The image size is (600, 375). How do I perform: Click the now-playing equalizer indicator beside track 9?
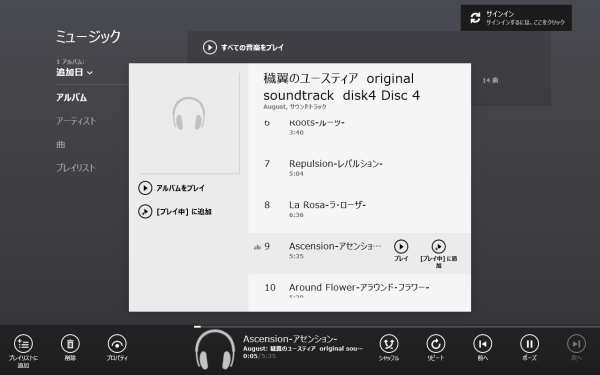click(x=257, y=247)
